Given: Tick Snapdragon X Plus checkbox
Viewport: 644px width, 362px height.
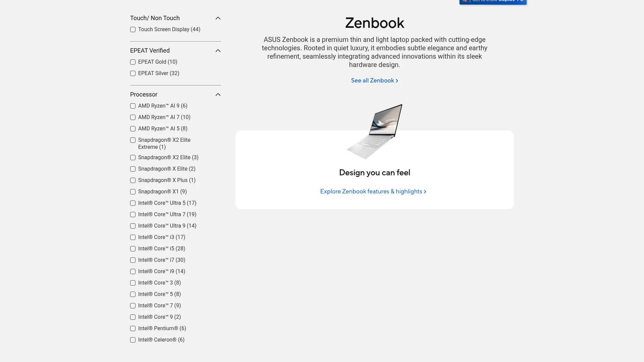Looking at the screenshot, I should coord(133,180).
